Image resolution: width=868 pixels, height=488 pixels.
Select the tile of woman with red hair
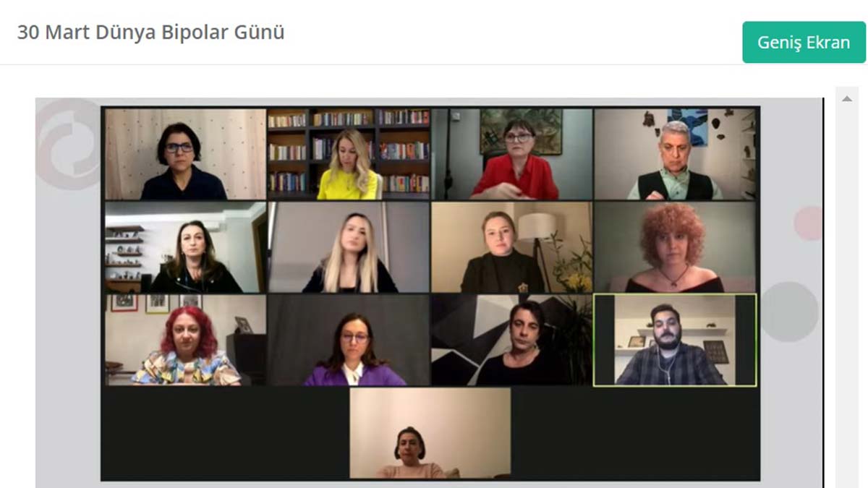tap(185, 340)
